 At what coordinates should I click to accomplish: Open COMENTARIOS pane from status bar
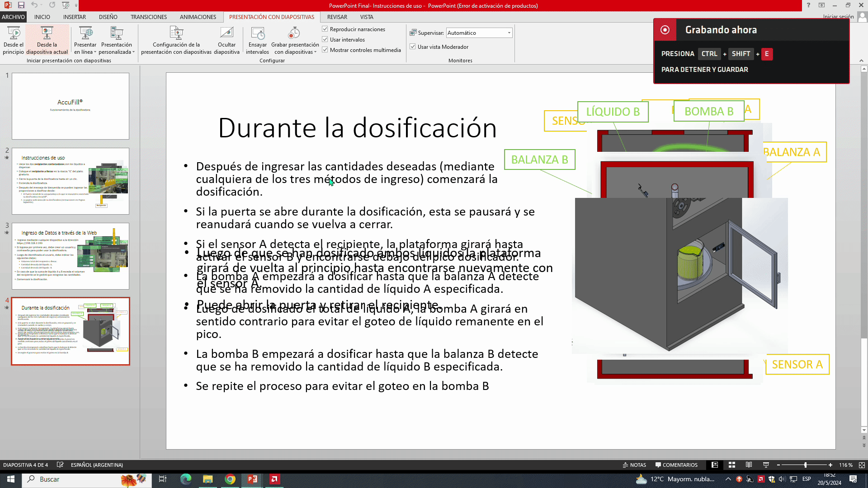point(676,465)
